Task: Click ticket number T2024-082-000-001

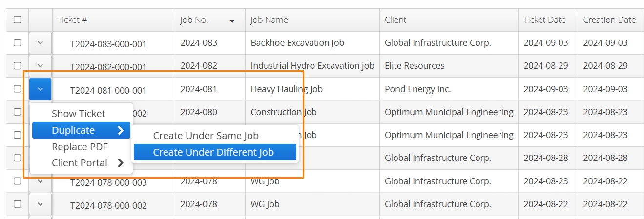Action: point(108,67)
